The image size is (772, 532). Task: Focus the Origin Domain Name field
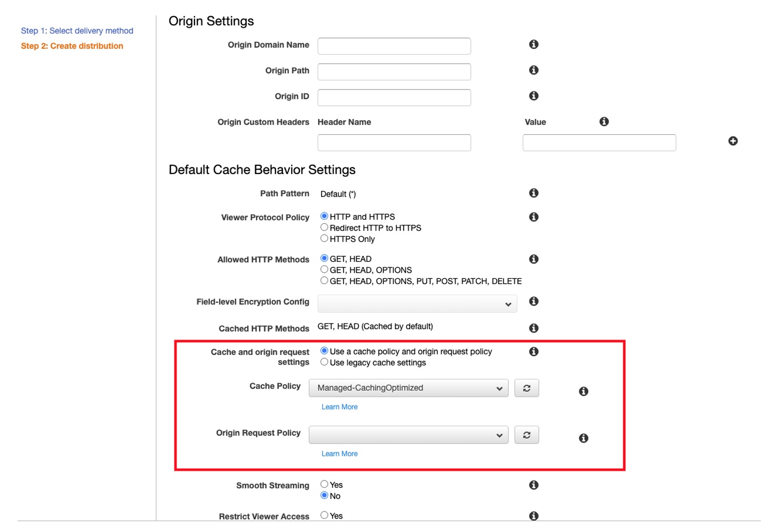pos(394,46)
